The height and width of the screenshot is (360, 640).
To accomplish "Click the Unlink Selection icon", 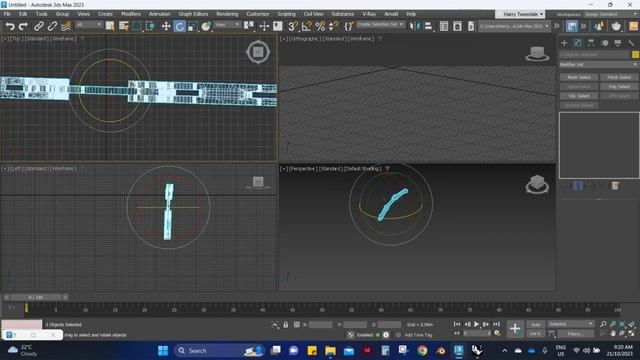I will 52,26.
